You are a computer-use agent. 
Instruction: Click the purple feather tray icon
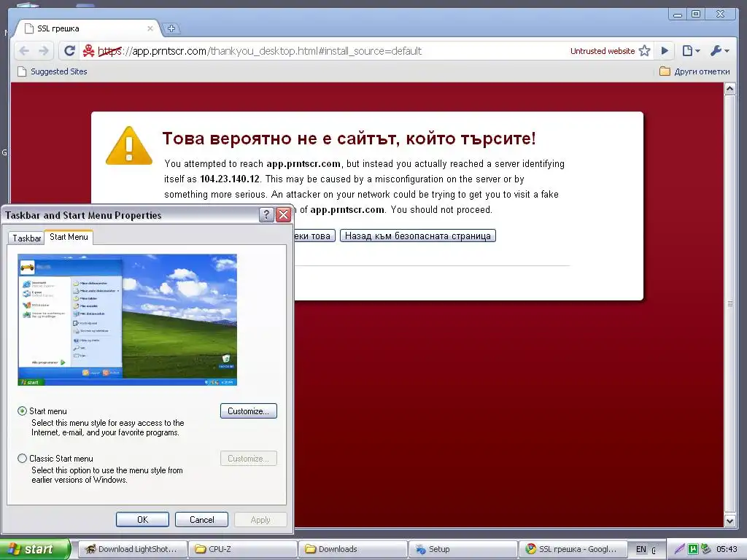point(679,549)
